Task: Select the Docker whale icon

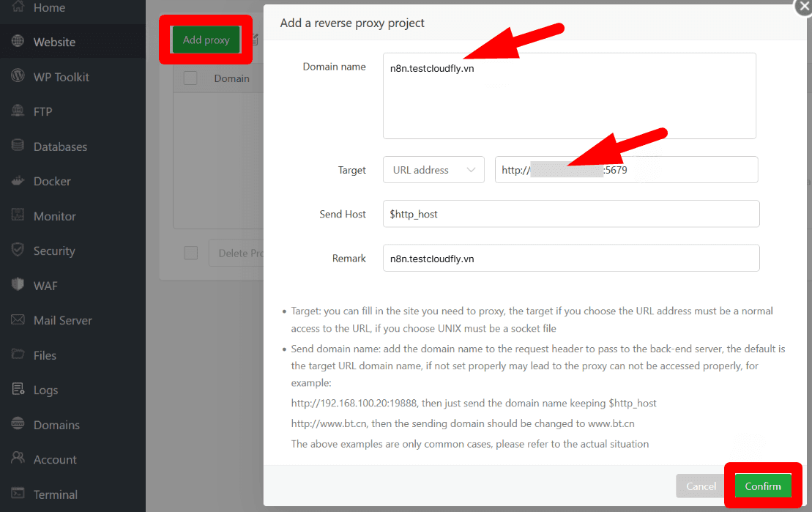Action: point(18,181)
